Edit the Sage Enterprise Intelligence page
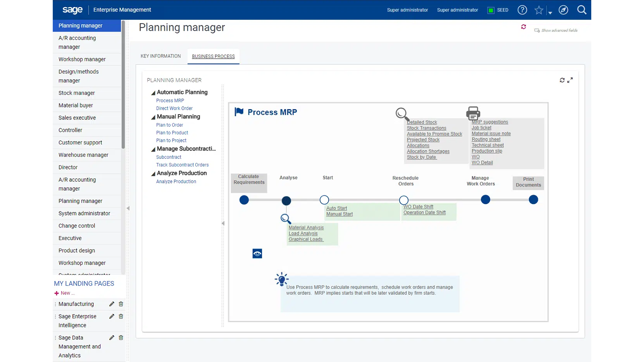Viewport: 644px width, 362px height. coord(111,317)
